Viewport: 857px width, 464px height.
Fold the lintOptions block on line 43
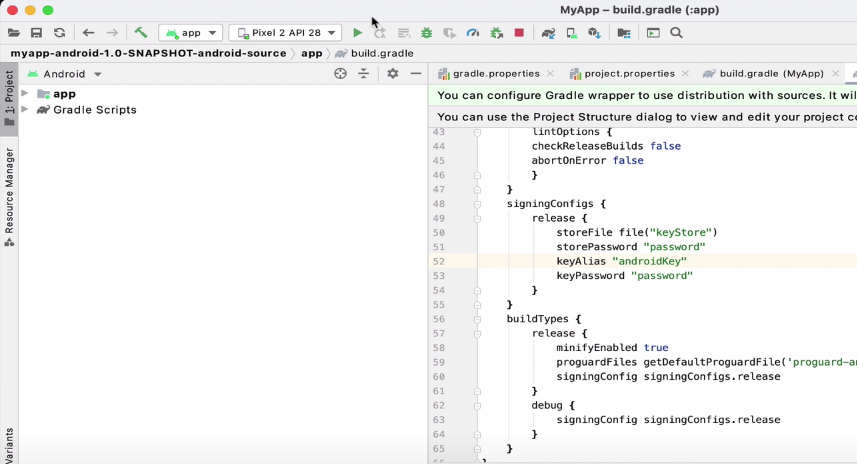(x=477, y=132)
